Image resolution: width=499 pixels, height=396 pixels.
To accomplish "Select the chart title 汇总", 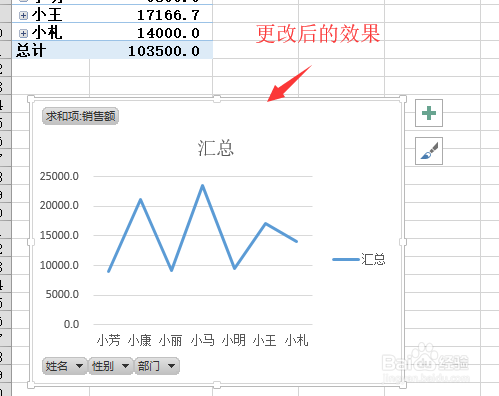I will tap(216, 148).
